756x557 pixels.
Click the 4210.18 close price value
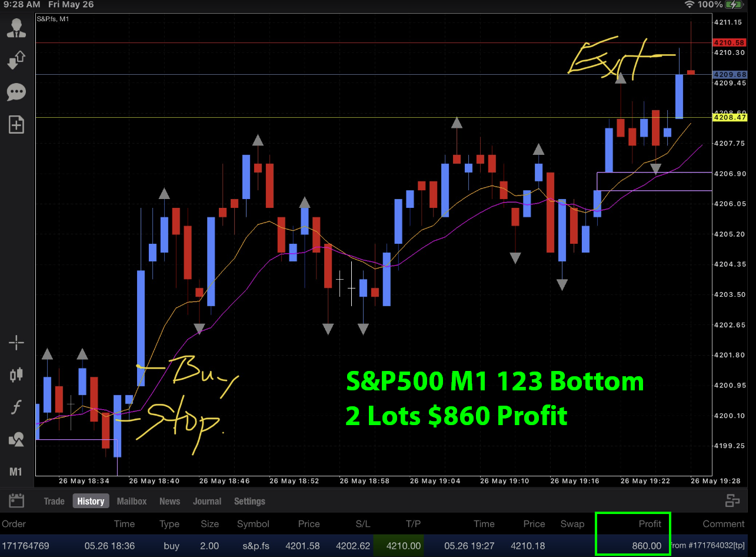(528, 546)
